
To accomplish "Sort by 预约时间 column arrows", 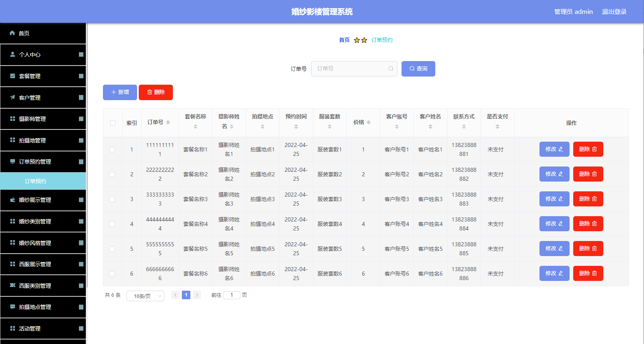I will click(x=296, y=127).
